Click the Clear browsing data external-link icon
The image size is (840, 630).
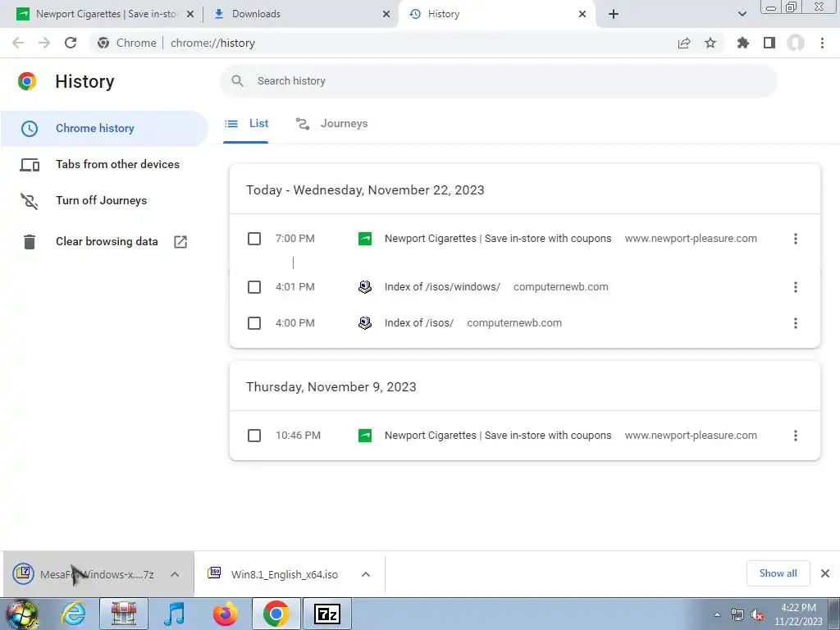click(180, 242)
